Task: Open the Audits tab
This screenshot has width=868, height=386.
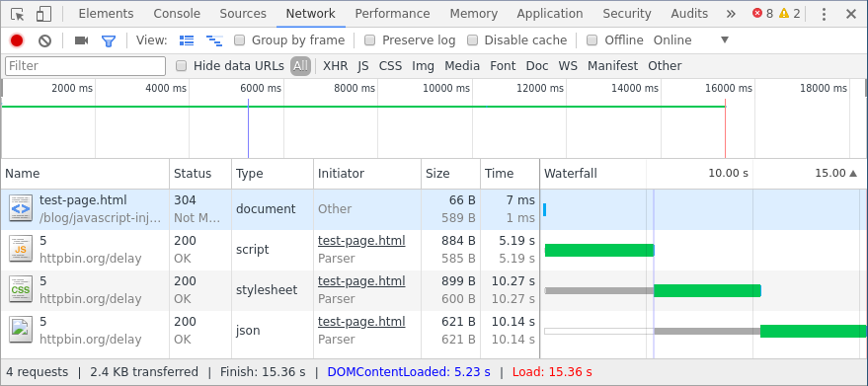Action: (689, 13)
